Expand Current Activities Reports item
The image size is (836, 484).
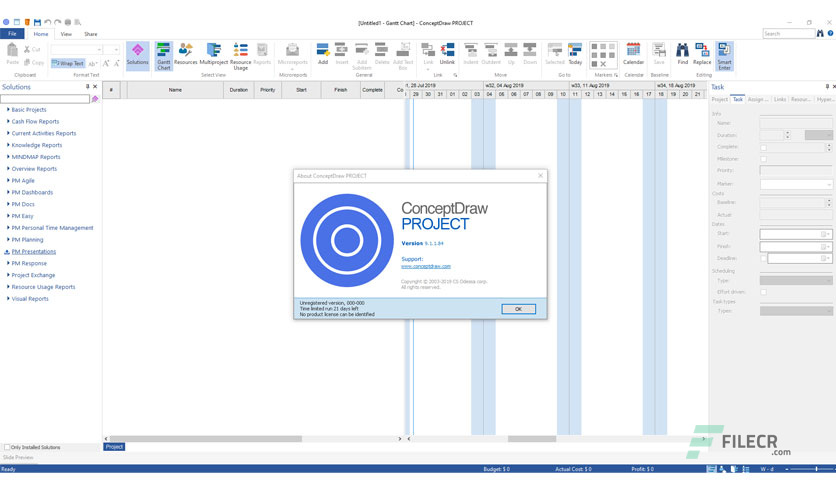(x=8, y=133)
